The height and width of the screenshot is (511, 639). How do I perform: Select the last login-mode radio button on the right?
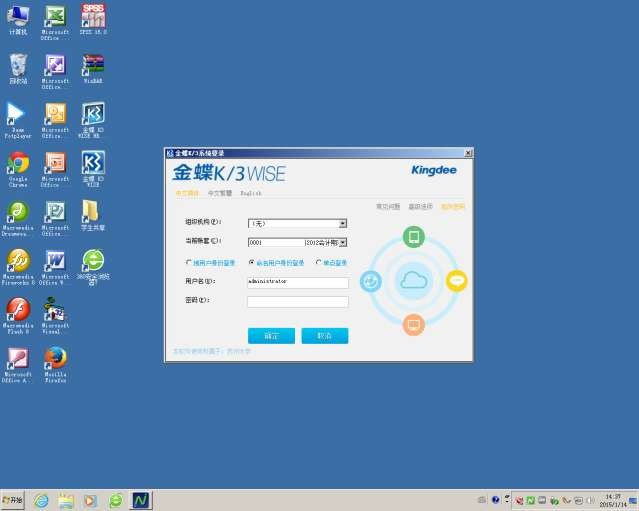(319, 262)
